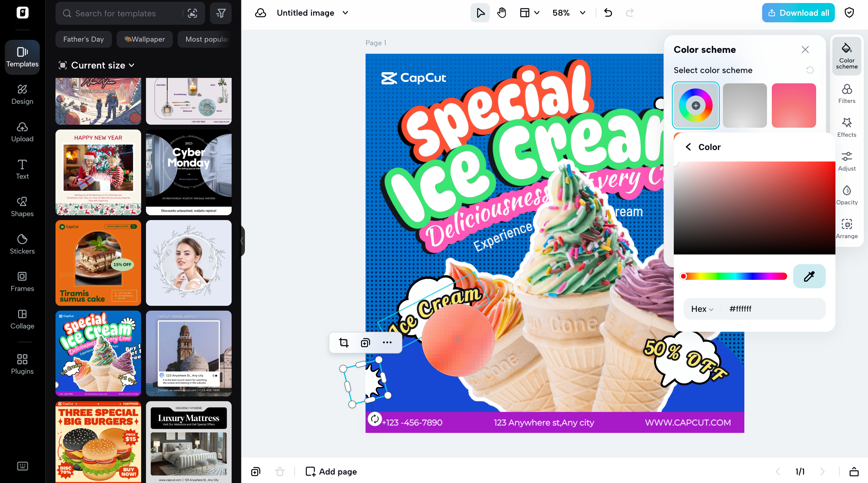Open the Adjust panel
868x483 pixels.
(x=847, y=161)
